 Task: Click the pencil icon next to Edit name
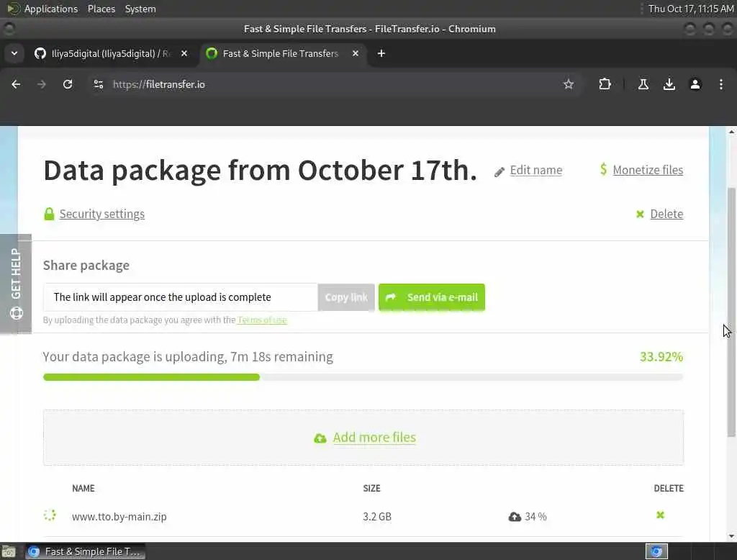click(499, 171)
